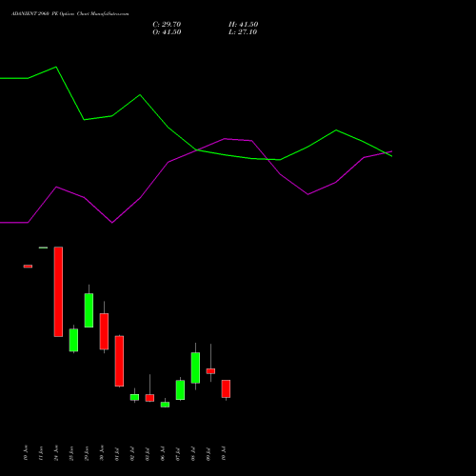Screen dimensions: 476x476
Task: Click the 10 Jun date axis label
Action: pyautogui.click(x=26, y=453)
